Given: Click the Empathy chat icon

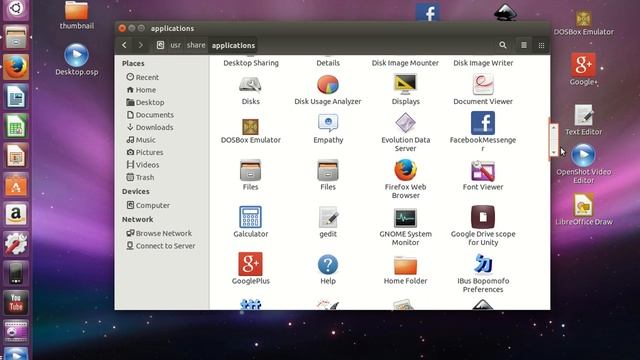Looking at the screenshot, I should (x=328, y=123).
